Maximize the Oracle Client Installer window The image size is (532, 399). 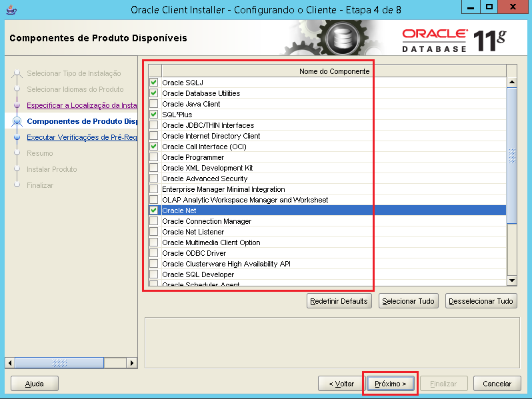(x=489, y=7)
